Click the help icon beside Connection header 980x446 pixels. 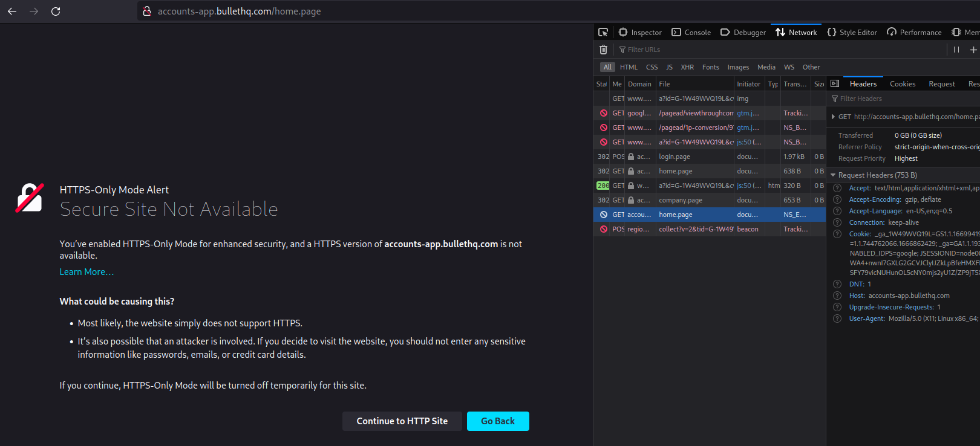[837, 222]
